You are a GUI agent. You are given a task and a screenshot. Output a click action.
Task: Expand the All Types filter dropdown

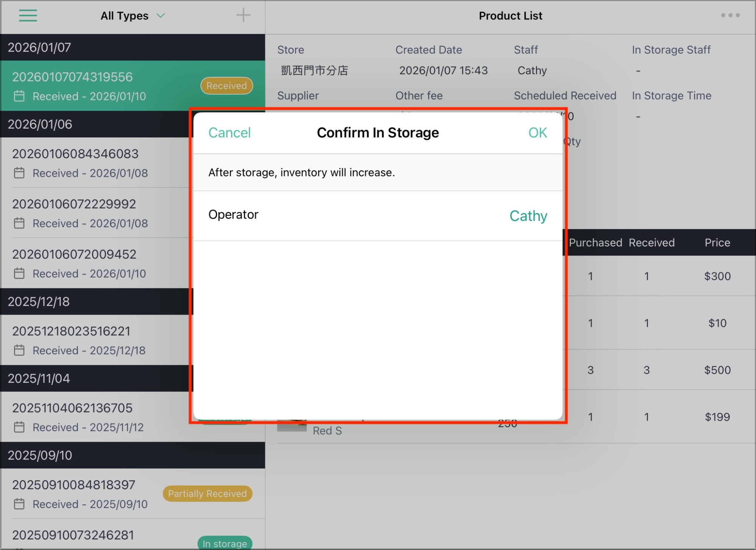(133, 16)
